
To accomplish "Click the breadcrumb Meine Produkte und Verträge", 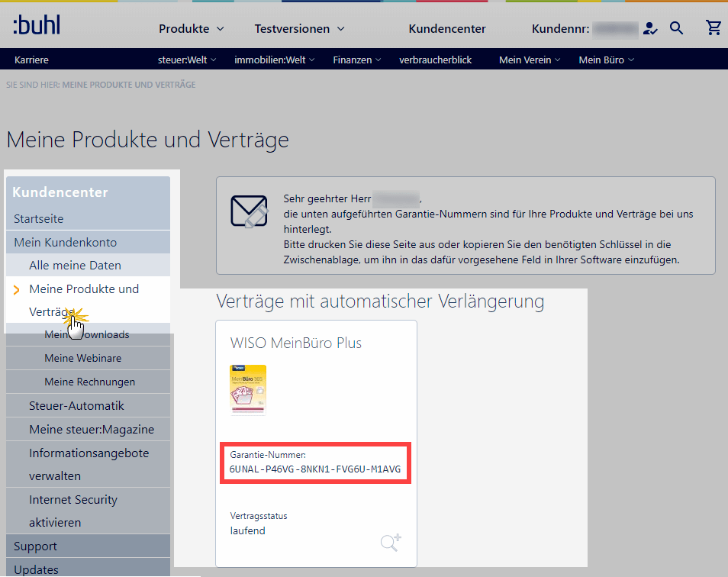I will click(x=129, y=85).
